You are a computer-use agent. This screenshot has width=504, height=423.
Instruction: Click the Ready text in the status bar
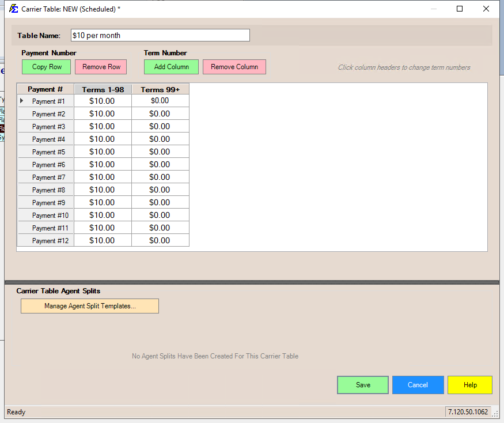[x=16, y=412]
